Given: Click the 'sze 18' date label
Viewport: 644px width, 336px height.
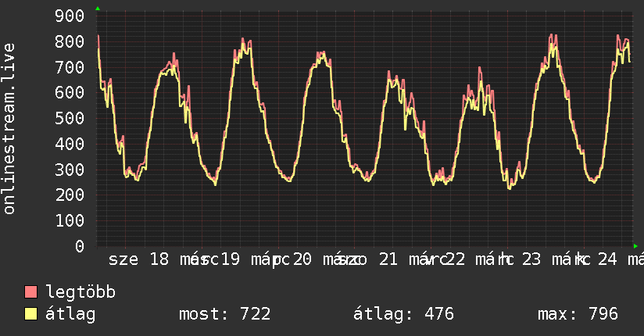Looking at the screenshot, I should [x=138, y=259].
